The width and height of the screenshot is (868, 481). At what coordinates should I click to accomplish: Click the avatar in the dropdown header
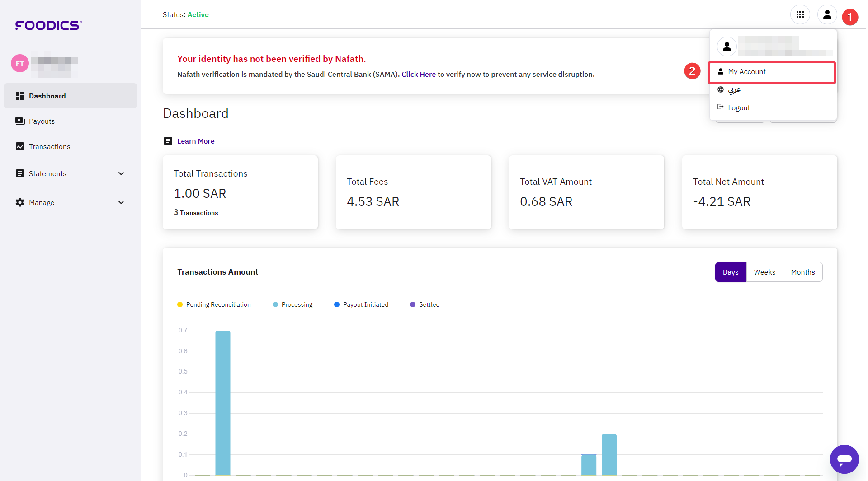(x=727, y=47)
